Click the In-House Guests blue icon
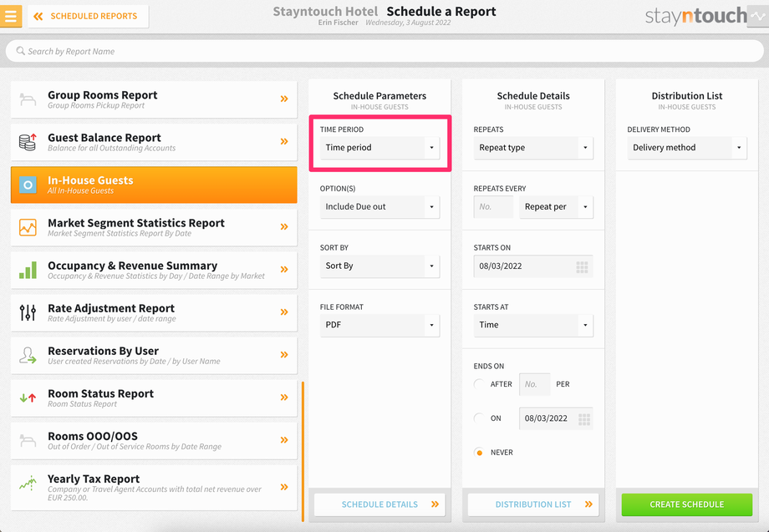The width and height of the screenshot is (769, 532). tap(28, 185)
